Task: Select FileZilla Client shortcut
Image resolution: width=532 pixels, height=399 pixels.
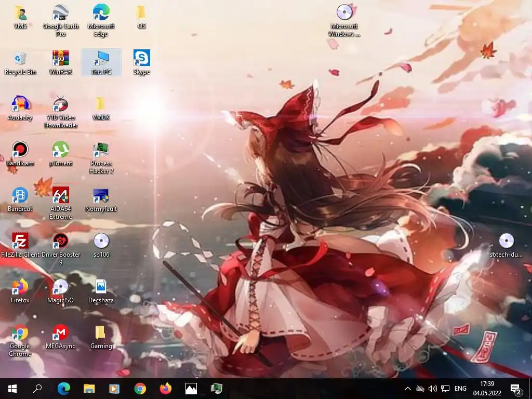Action: (x=20, y=246)
